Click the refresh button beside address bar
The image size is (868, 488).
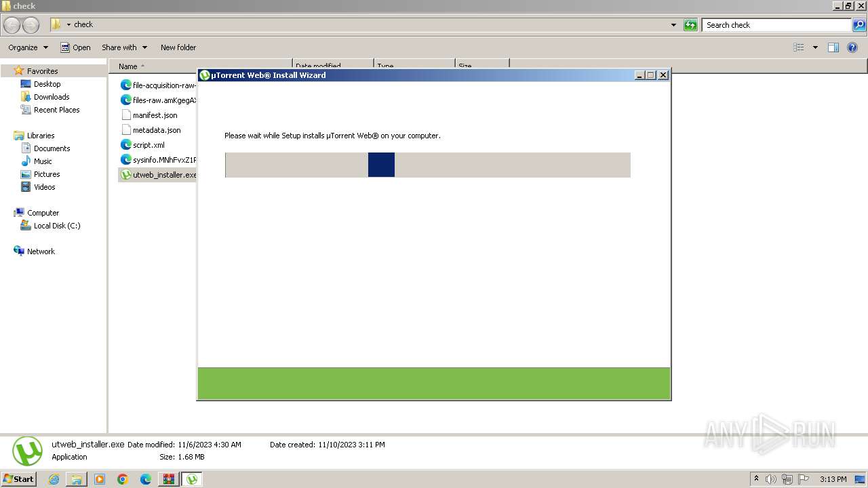(x=690, y=25)
